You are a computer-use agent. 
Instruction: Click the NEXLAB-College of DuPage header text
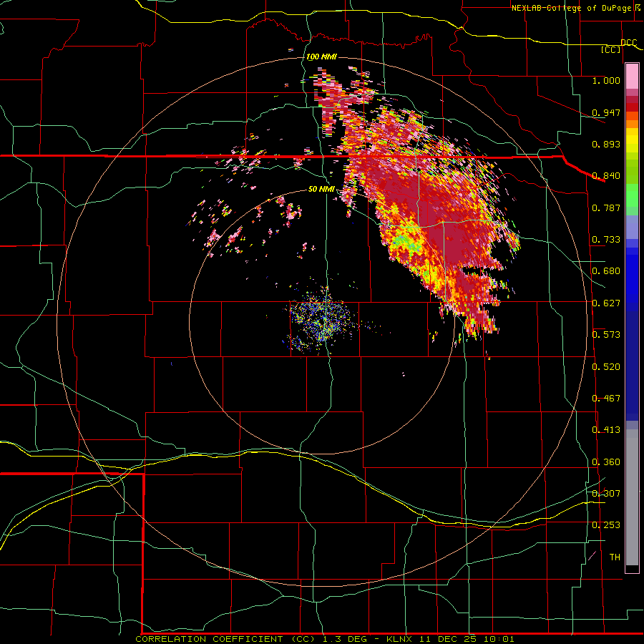pos(571,8)
